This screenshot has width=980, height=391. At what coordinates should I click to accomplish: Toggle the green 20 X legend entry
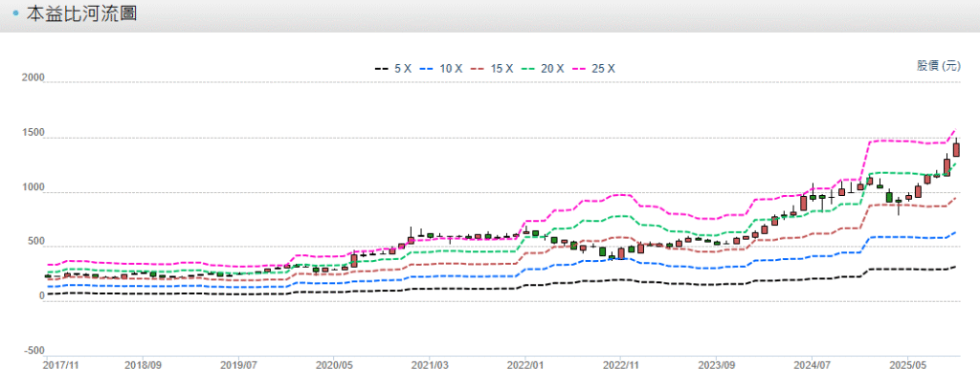coord(552,69)
